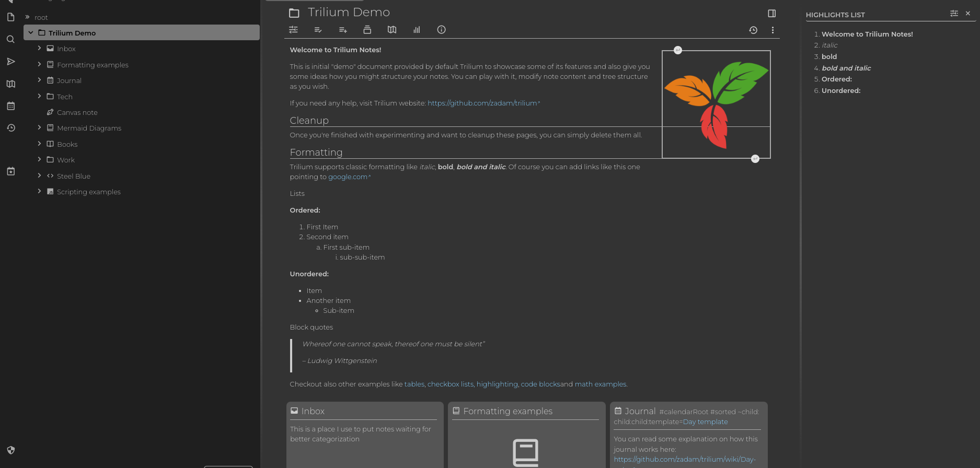The height and width of the screenshot is (468, 980).
Task: Follow the highlighting link
Action: [x=497, y=384]
